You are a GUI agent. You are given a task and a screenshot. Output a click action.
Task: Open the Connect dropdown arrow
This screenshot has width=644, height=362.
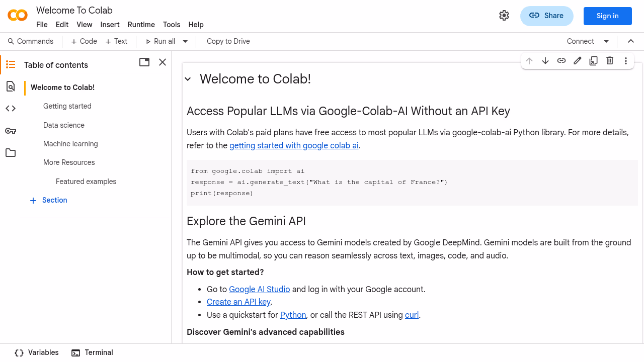(606, 41)
